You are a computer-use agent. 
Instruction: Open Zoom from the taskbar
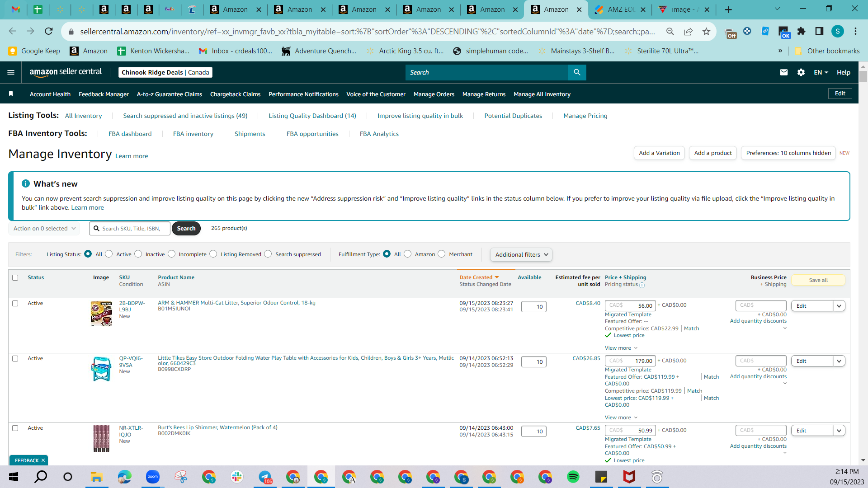coord(153,477)
